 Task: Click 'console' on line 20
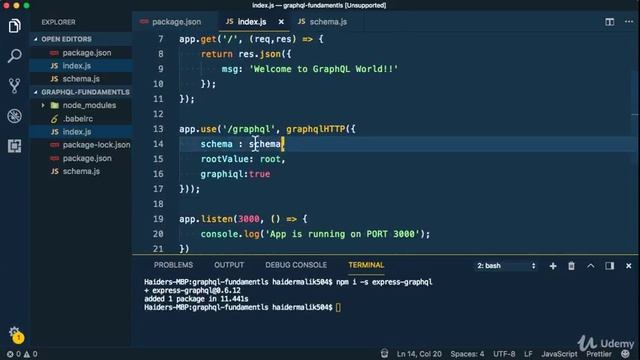tap(219, 234)
